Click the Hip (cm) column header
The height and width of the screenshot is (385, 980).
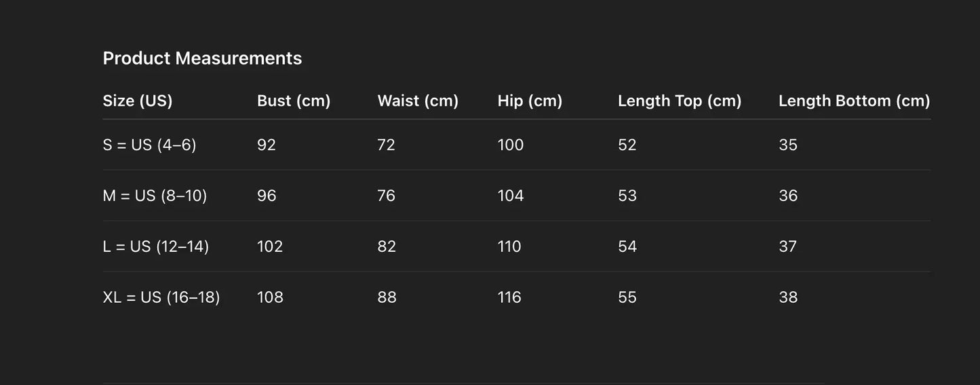coord(530,101)
